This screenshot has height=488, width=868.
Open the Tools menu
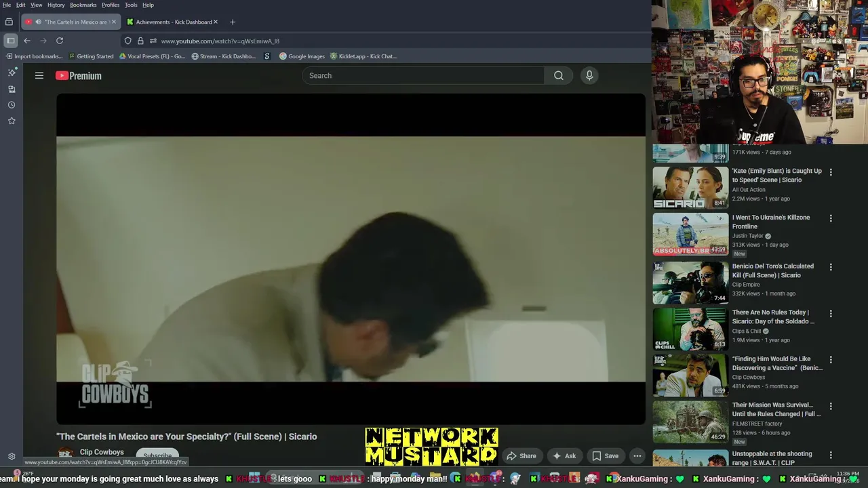tap(131, 5)
